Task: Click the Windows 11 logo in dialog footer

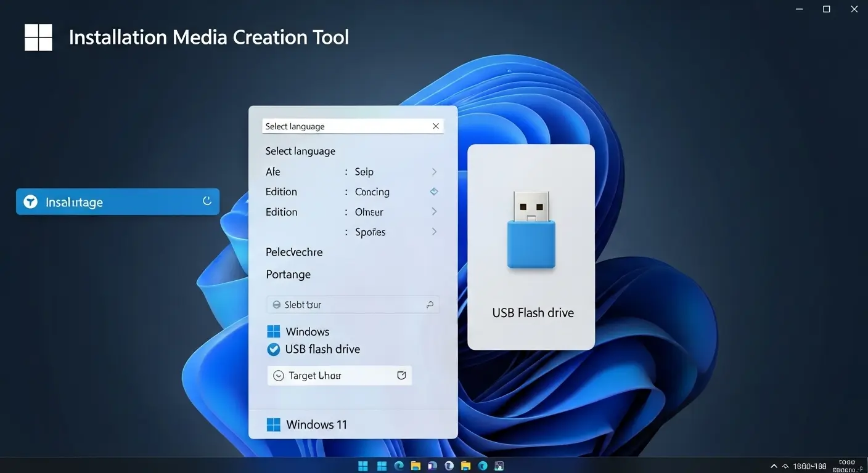Action: (273, 424)
